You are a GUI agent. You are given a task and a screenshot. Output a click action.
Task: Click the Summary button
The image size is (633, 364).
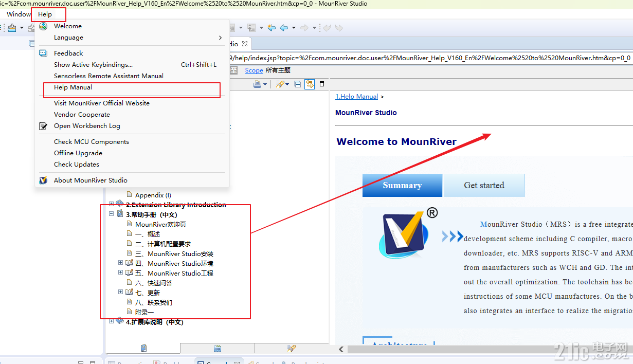(x=402, y=185)
